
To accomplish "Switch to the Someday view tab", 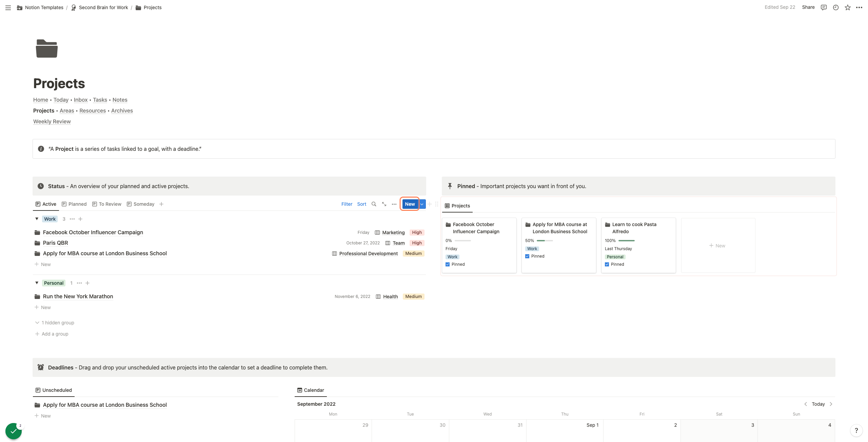I will [141, 204].
